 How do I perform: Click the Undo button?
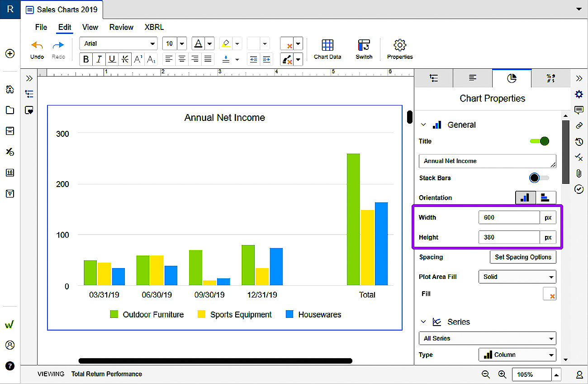pyautogui.click(x=37, y=50)
